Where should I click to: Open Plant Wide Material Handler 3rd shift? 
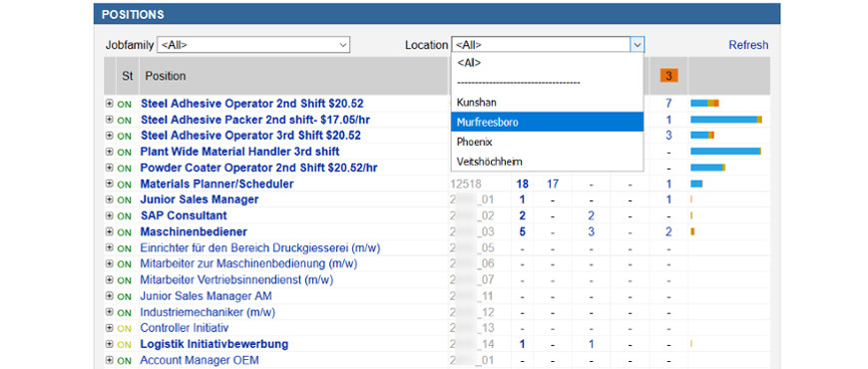[239, 152]
